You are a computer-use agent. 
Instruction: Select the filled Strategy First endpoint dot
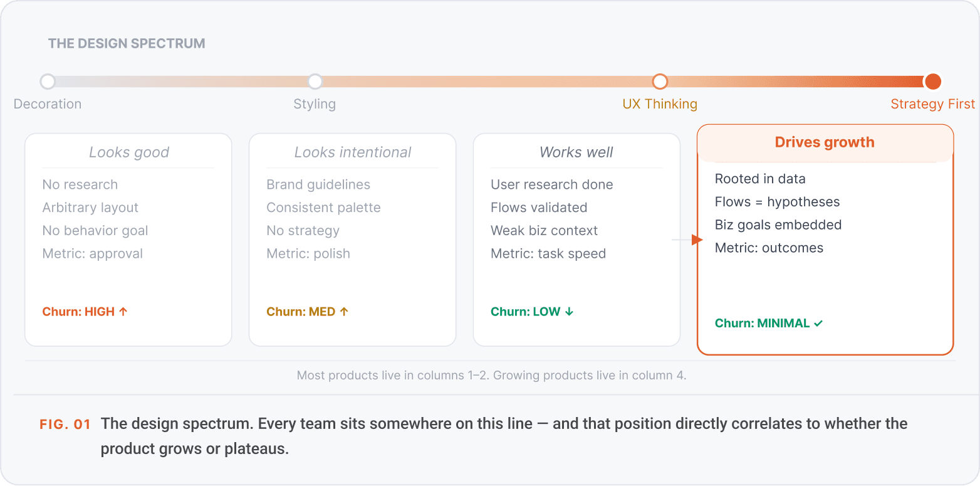[x=933, y=82]
